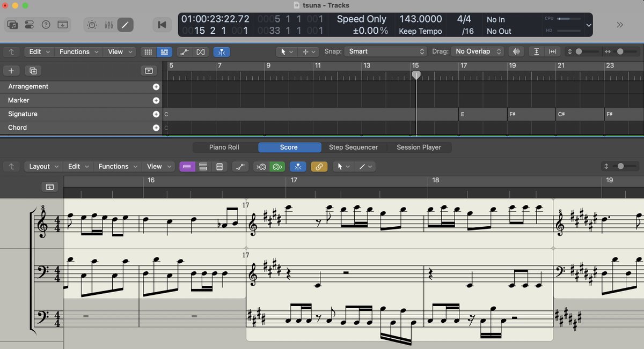Open the Score editor Functions menu

coord(118,167)
